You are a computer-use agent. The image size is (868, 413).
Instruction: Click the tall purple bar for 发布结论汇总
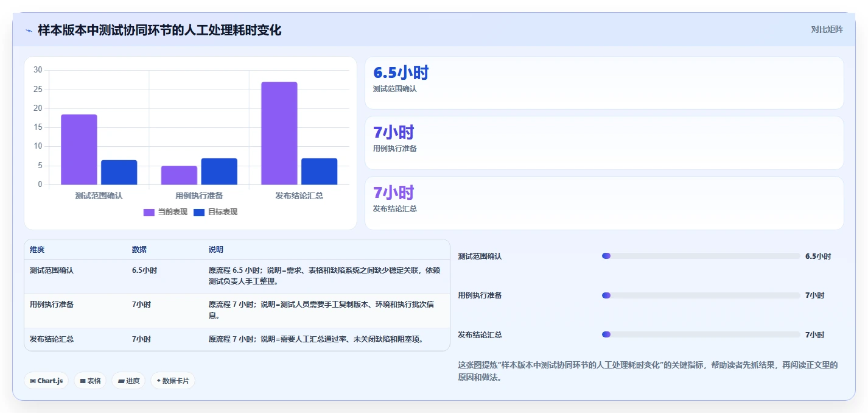coord(279,133)
